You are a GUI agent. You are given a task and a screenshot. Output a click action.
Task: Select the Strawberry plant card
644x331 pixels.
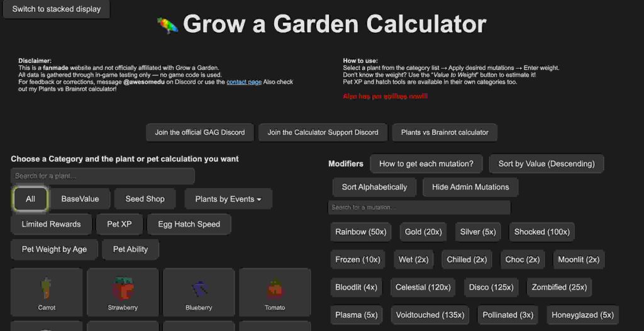123,293
